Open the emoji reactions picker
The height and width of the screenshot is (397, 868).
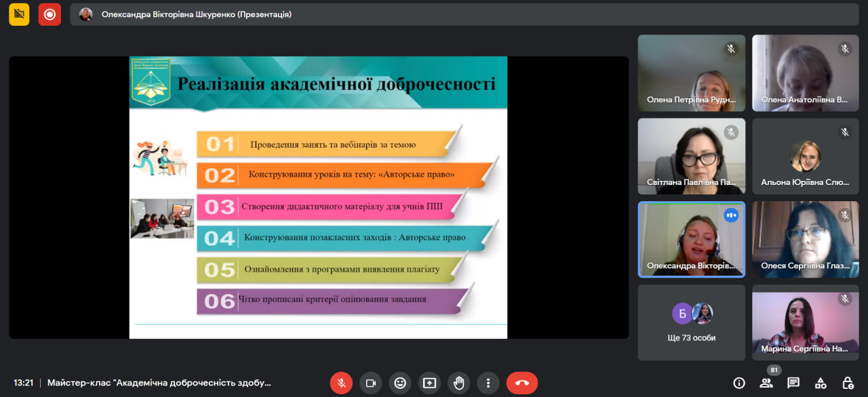pyautogui.click(x=400, y=383)
